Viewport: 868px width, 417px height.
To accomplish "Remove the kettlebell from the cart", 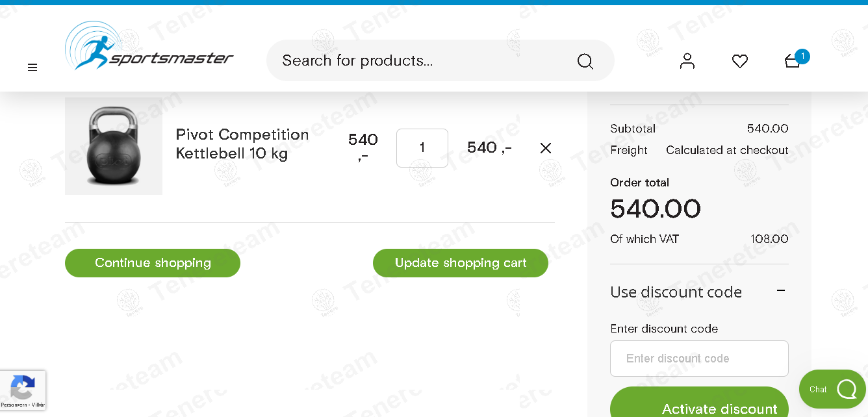I will pos(546,148).
